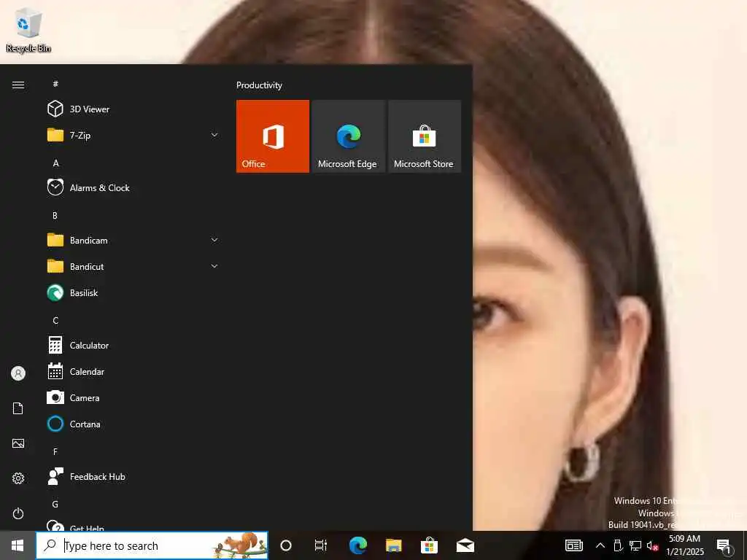
Task: Open Task View on the taskbar
Action: [321, 545]
